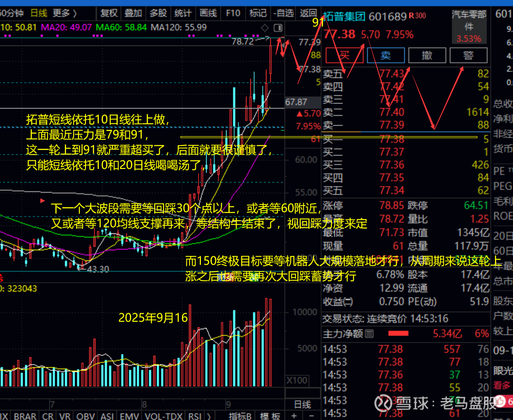Click the MA60: 58.84 indicator label
Viewport: 513px width, 420px height.
121,27
